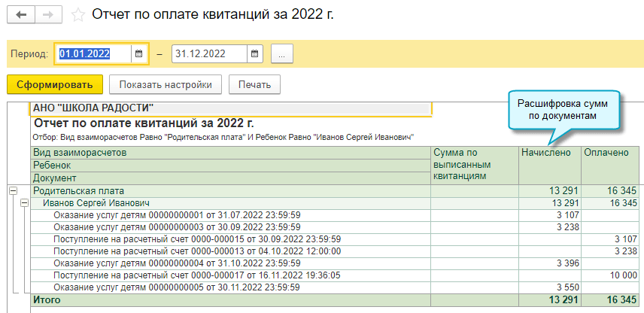Open calendar for period start date
This screenshot has height=313, width=644.
pyautogui.click(x=138, y=54)
